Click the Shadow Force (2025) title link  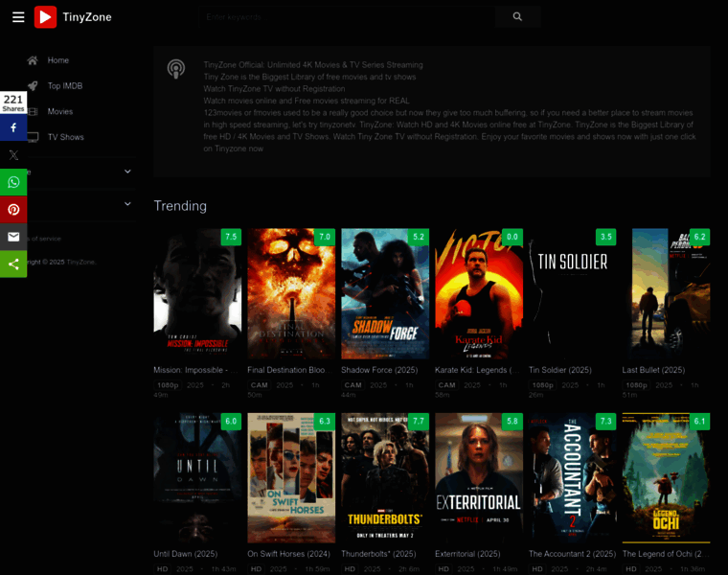pyautogui.click(x=379, y=370)
